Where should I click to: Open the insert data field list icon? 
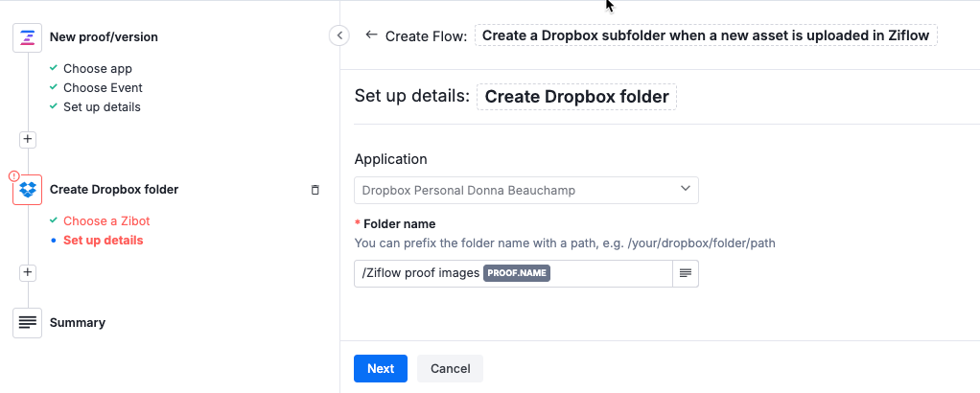click(x=686, y=274)
